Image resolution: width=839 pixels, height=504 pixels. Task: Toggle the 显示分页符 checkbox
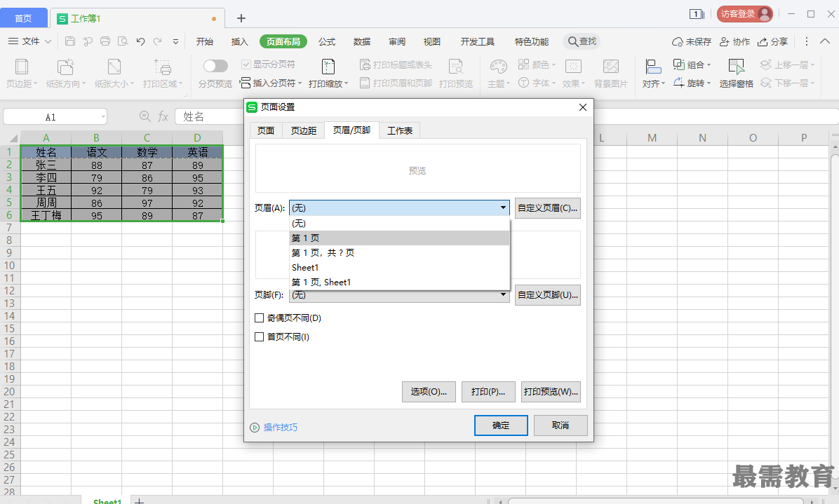coord(246,64)
